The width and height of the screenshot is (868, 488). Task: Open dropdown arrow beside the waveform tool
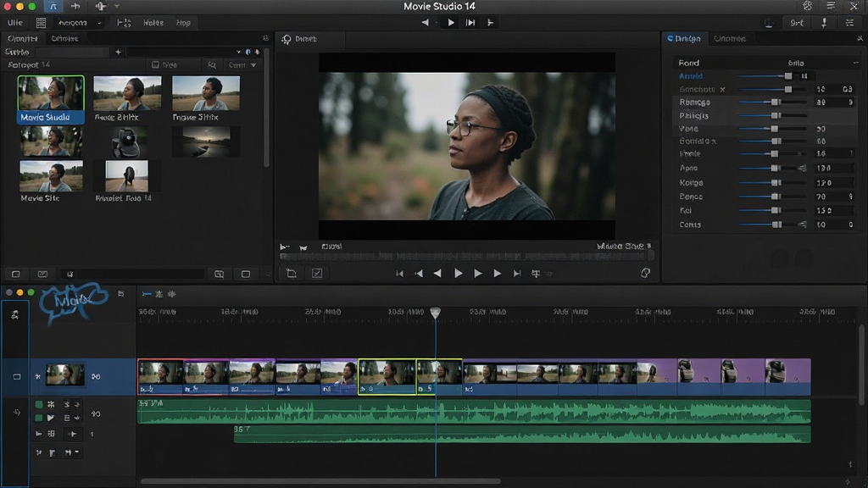point(117,7)
